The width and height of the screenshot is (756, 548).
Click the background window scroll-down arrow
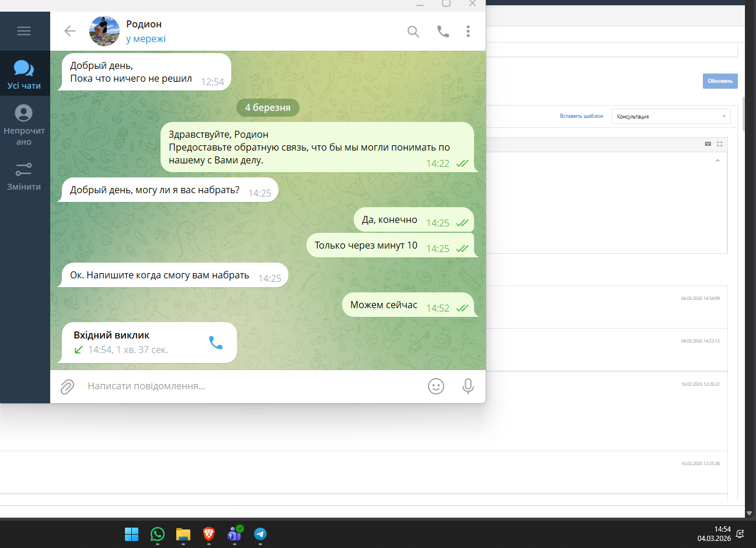(749, 514)
